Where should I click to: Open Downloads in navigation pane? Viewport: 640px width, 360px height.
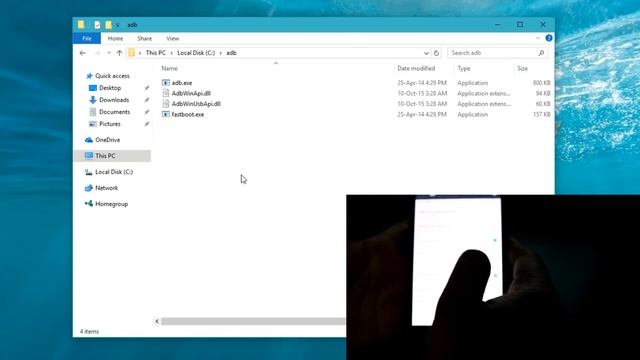(114, 100)
